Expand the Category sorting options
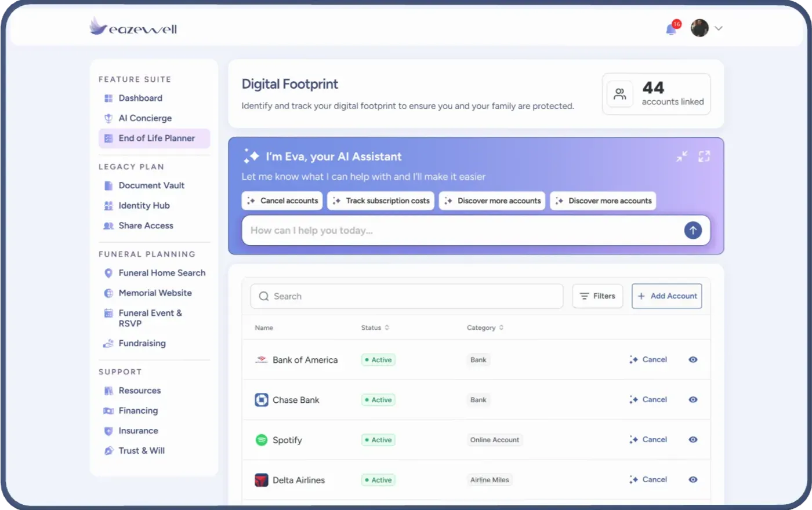 point(501,327)
